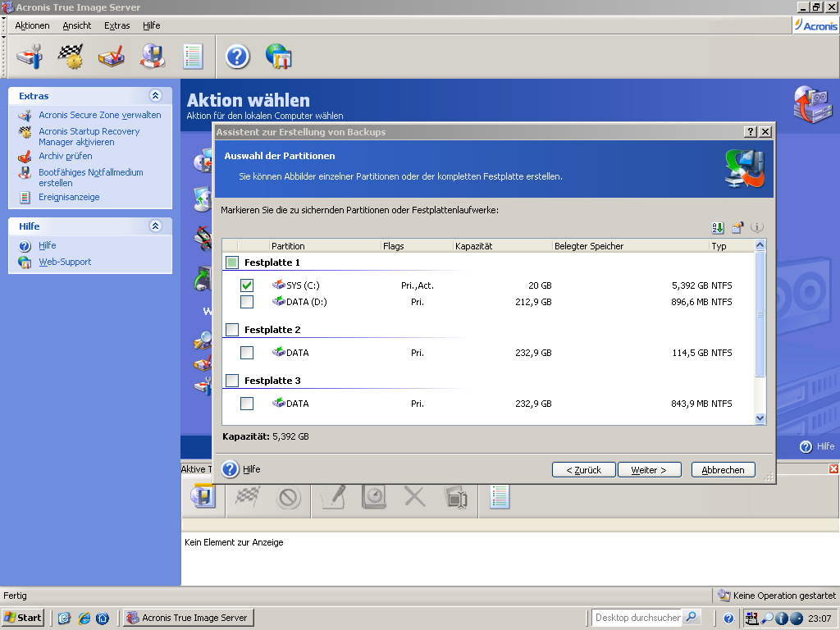Check the DATA (D:) partition checkbox
The width and height of the screenshot is (840, 630).
point(247,302)
